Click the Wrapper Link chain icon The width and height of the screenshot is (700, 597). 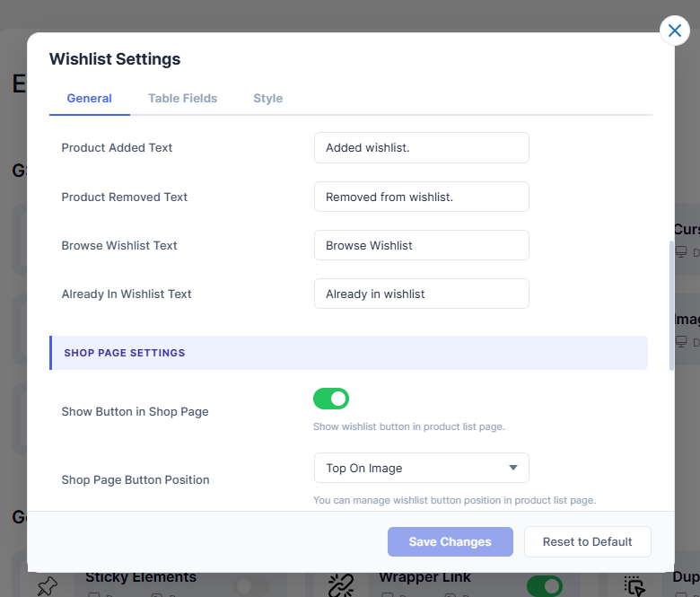pyautogui.click(x=341, y=585)
